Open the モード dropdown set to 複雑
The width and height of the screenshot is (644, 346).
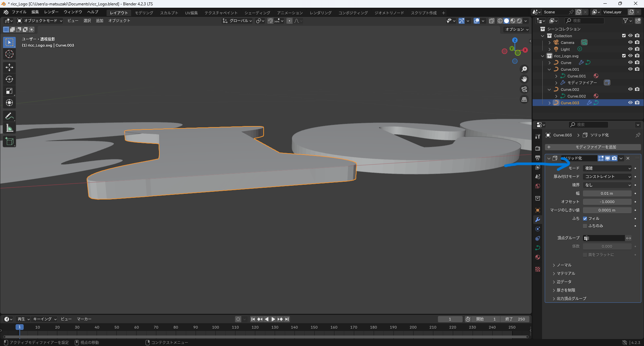tap(607, 168)
